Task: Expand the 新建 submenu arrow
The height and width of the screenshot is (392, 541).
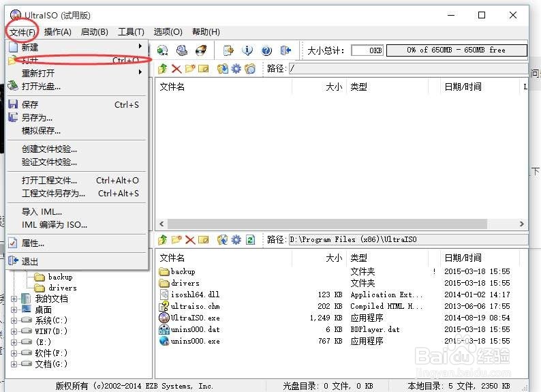Action: click(140, 46)
